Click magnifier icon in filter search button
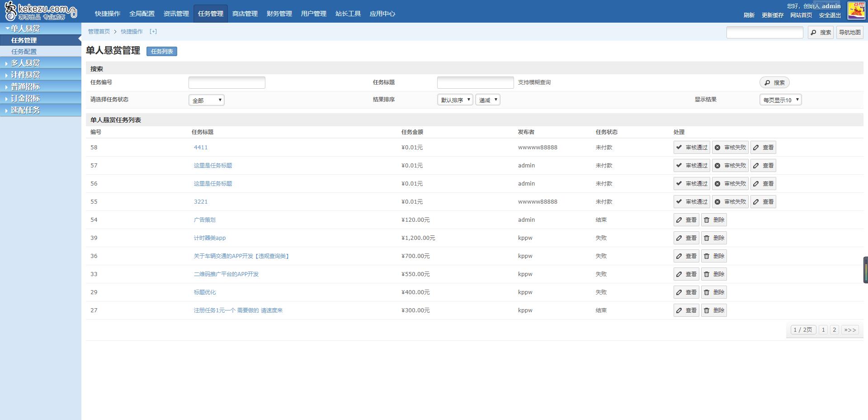868x420 pixels. (x=767, y=83)
